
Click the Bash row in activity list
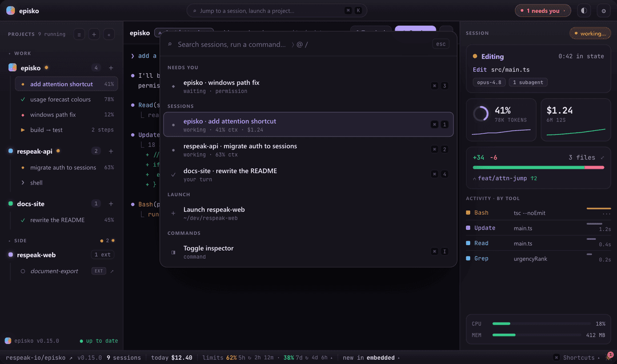[538, 213]
